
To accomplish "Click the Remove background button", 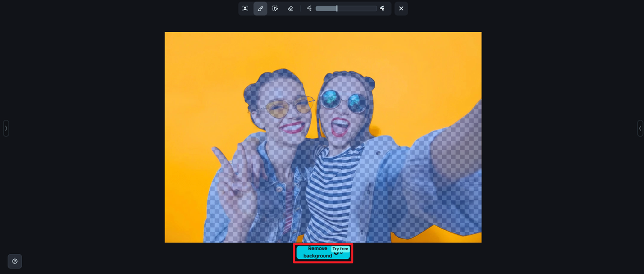I will tap(323, 253).
